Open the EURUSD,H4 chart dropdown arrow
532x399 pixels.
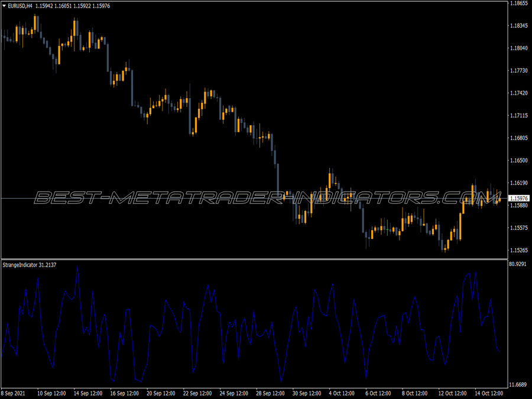coord(4,6)
